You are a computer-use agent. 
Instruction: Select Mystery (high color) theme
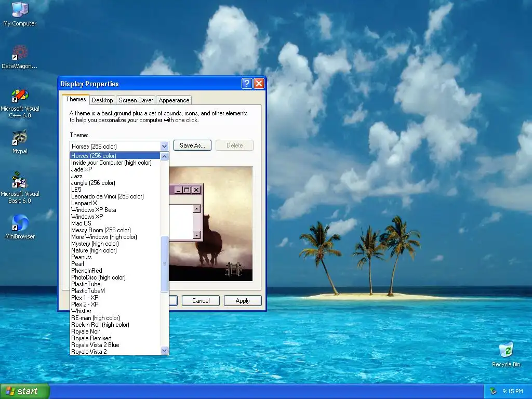(x=115, y=244)
